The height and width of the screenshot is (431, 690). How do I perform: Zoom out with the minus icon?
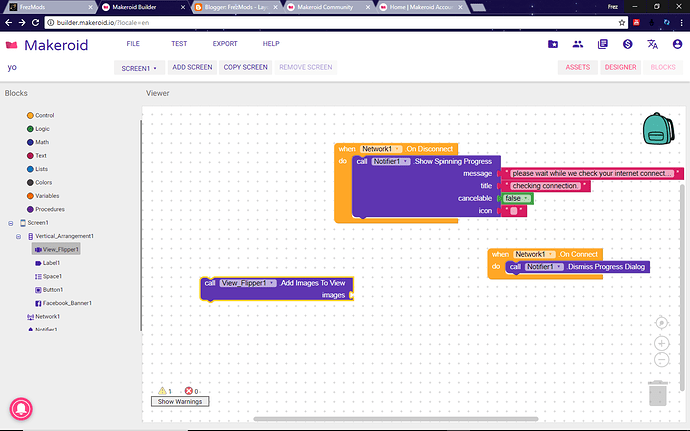coord(661,360)
